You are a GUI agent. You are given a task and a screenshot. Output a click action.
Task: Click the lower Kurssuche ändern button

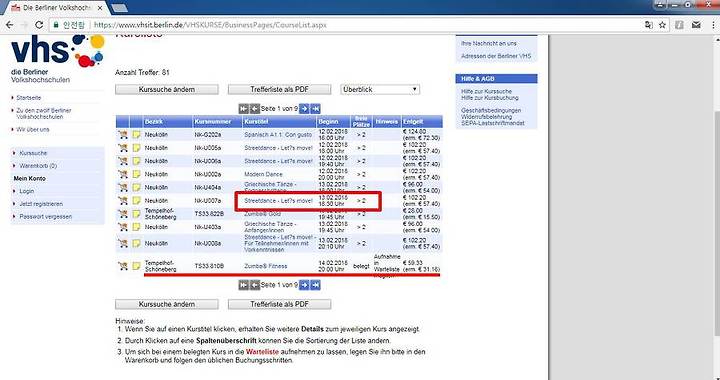[167, 304]
